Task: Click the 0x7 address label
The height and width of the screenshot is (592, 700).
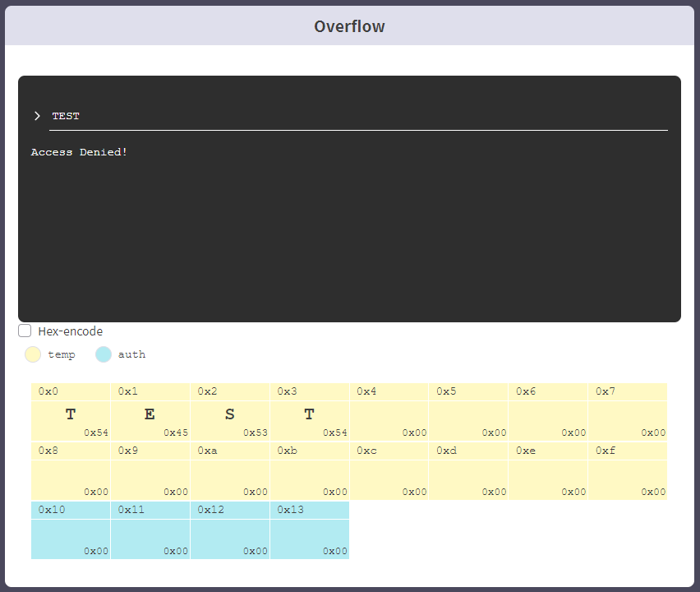Action: click(606, 391)
